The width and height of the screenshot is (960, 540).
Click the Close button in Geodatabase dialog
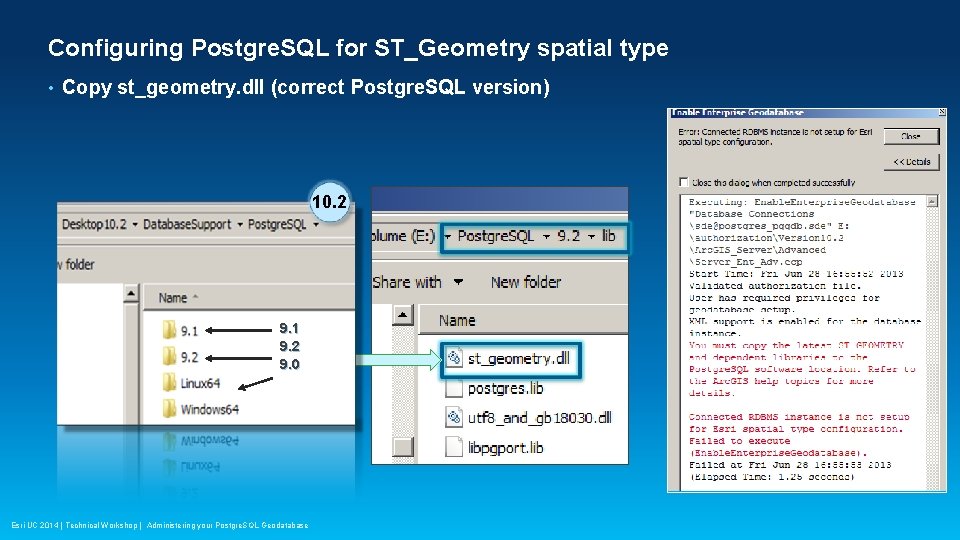point(910,136)
